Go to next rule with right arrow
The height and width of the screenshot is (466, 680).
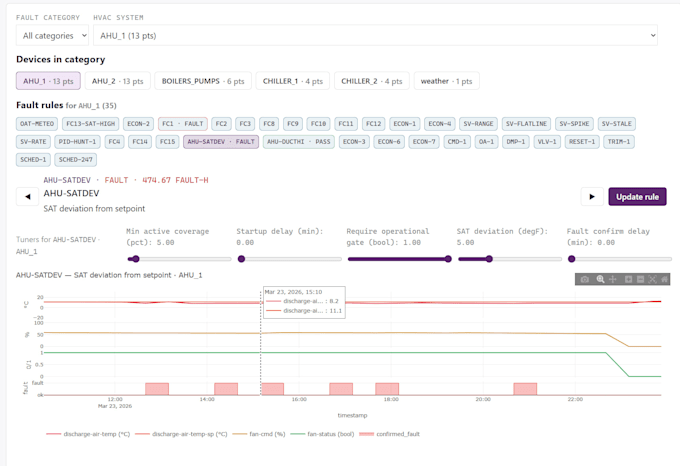592,197
